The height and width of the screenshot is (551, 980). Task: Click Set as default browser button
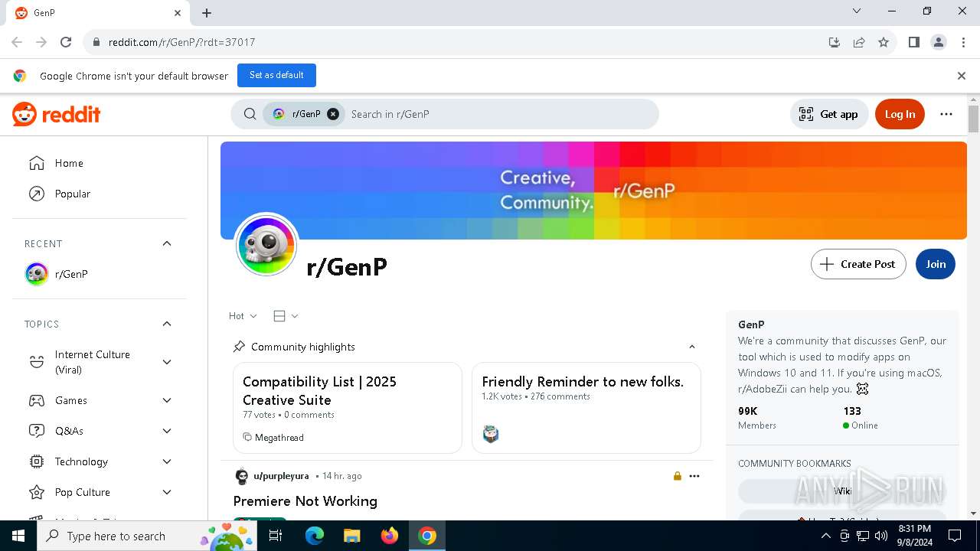[x=276, y=75]
